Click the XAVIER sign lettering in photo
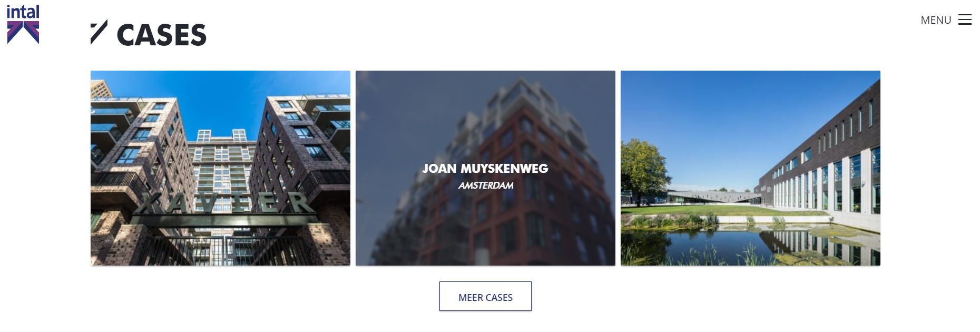Screen dimensions: 980x332 click(224, 204)
